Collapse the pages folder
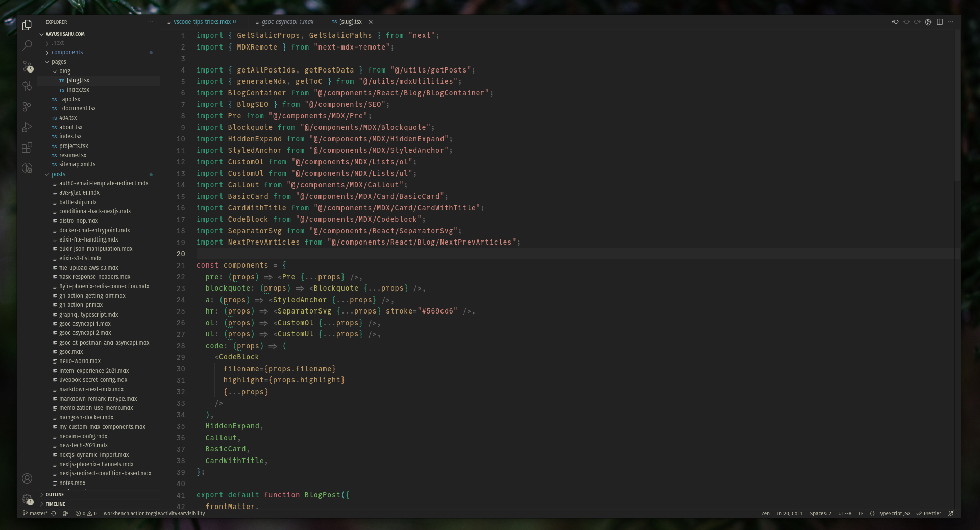The height and width of the screenshot is (530, 980). point(58,61)
